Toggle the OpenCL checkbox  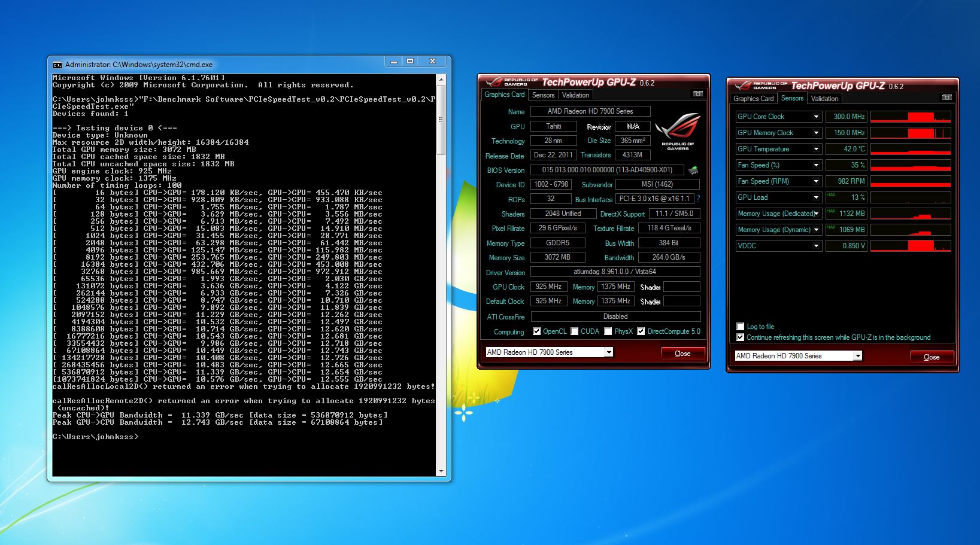click(537, 331)
